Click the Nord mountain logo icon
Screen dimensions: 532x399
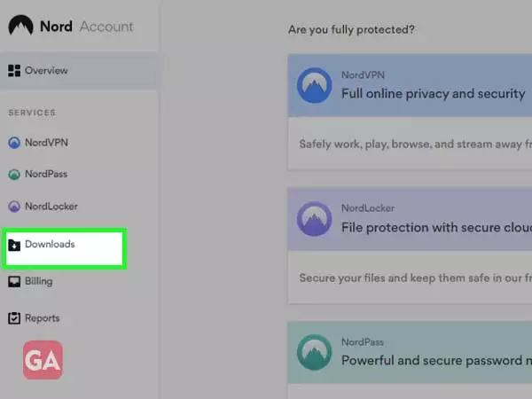tap(20, 25)
